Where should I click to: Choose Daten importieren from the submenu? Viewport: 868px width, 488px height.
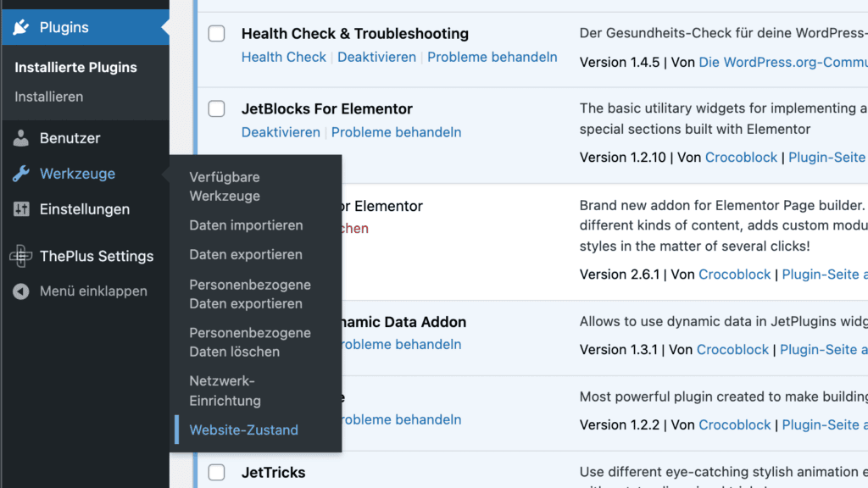coord(245,225)
